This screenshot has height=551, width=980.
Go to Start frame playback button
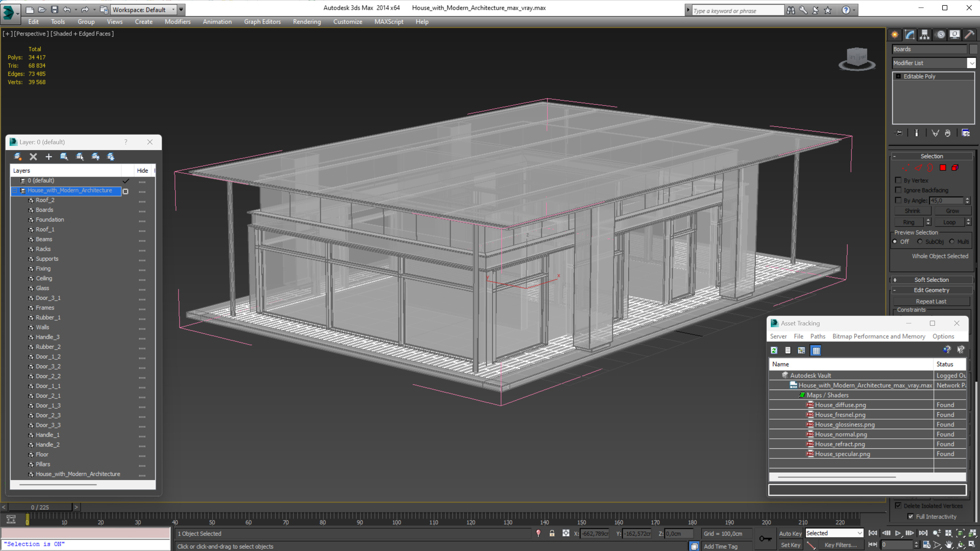coord(873,533)
